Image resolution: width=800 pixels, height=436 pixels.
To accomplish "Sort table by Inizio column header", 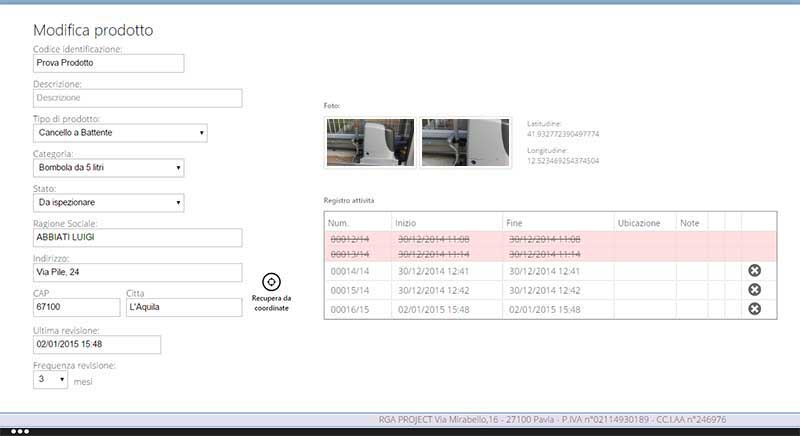I will pyautogui.click(x=406, y=222).
